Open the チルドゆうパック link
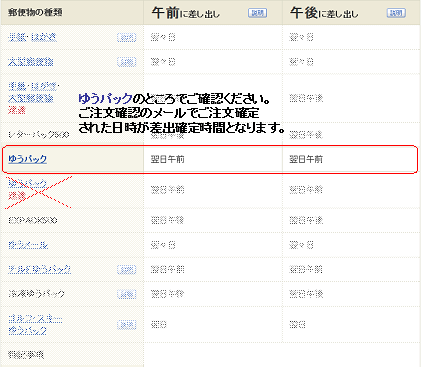Screen dimensions: 421x367 40,269
